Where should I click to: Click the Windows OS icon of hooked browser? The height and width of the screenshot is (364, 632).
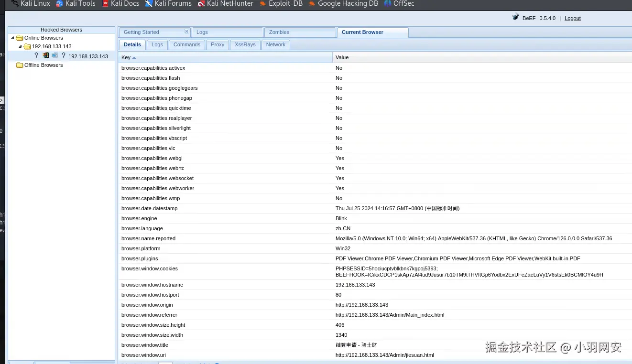pos(46,55)
